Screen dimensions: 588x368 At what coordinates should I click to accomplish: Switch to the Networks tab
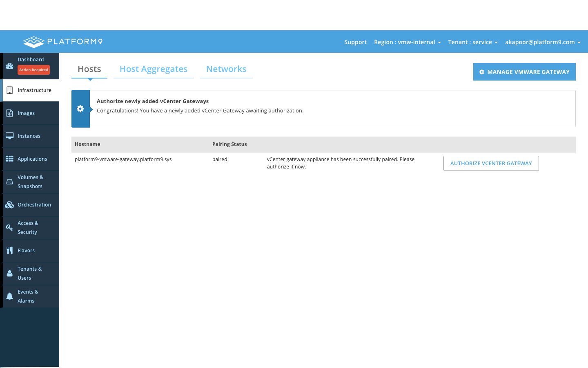(x=226, y=69)
